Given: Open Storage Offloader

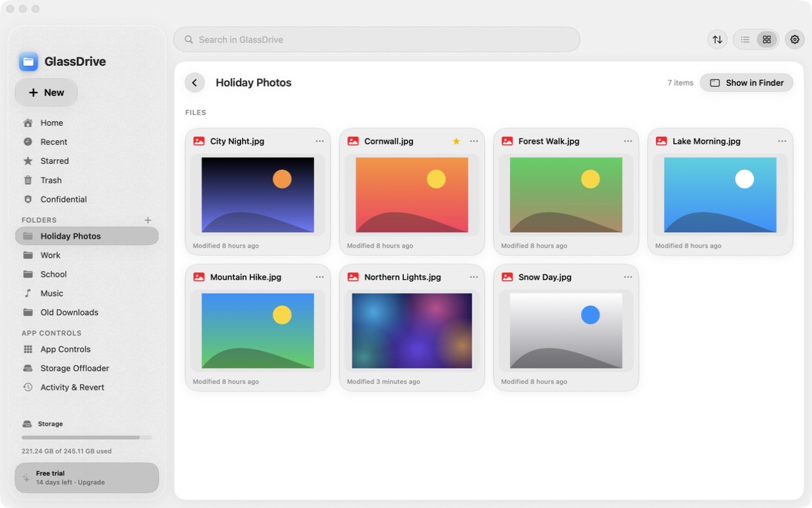Looking at the screenshot, I should pyautogui.click(x=87, y=368).
